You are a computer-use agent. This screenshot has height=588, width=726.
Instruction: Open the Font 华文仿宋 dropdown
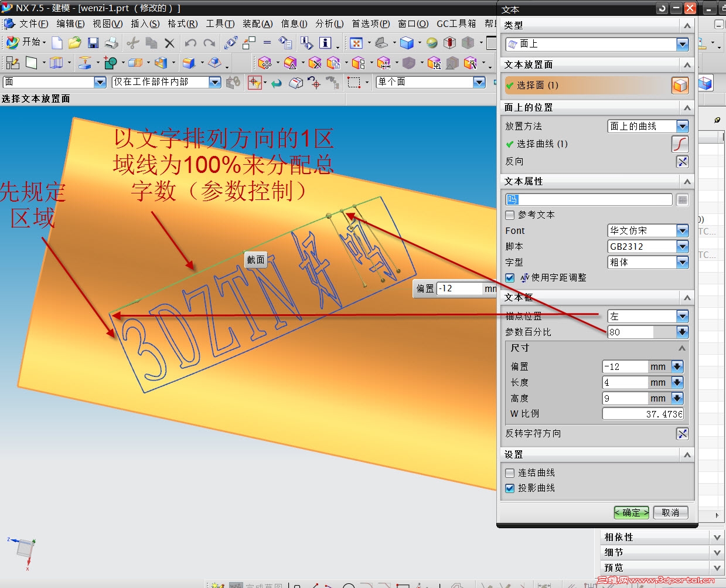tap(682, 230)
